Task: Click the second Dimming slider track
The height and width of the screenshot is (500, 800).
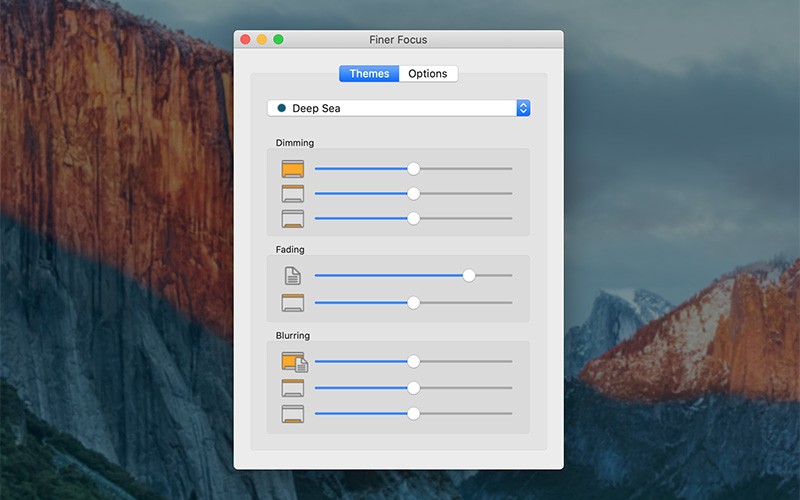Action: click(x=413, y=193)
